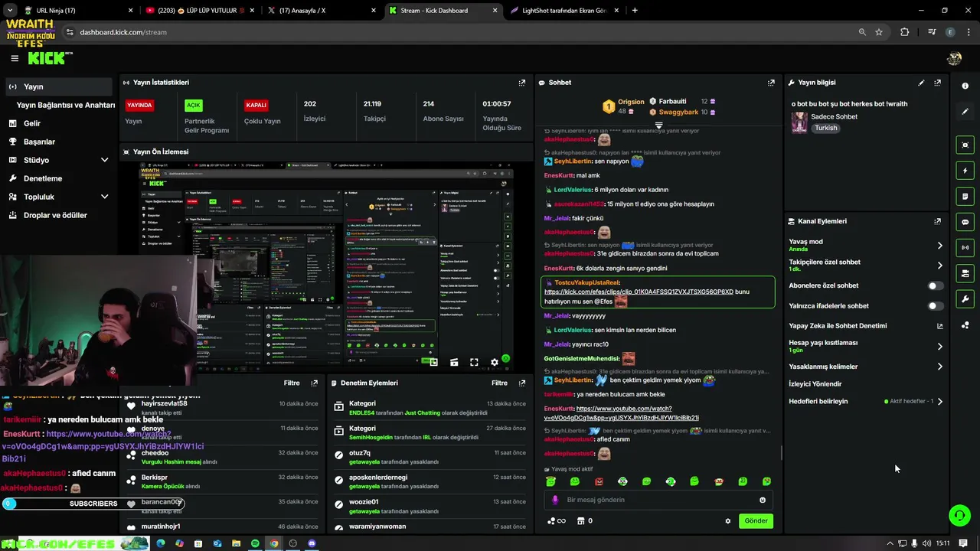
Task: Pop out the Kanal Eylemleri panel
Action: (937, 221)
